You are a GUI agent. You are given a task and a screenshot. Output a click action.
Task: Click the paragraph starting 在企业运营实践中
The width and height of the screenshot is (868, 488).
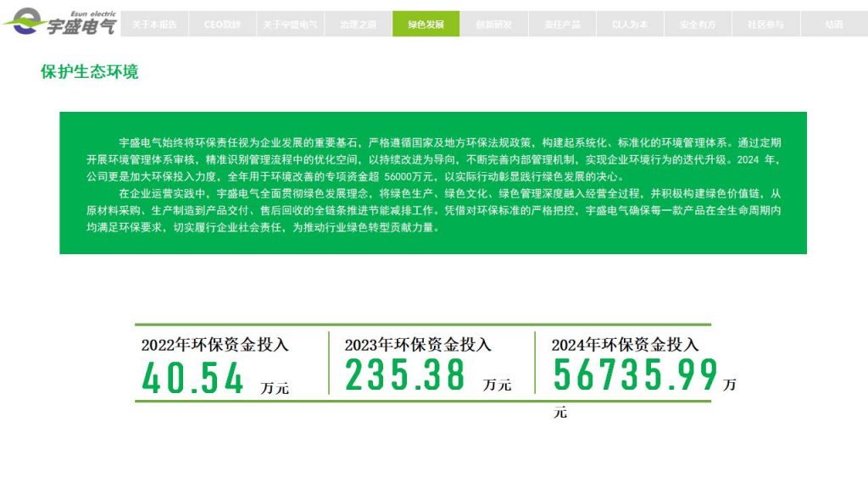point(433,210)
